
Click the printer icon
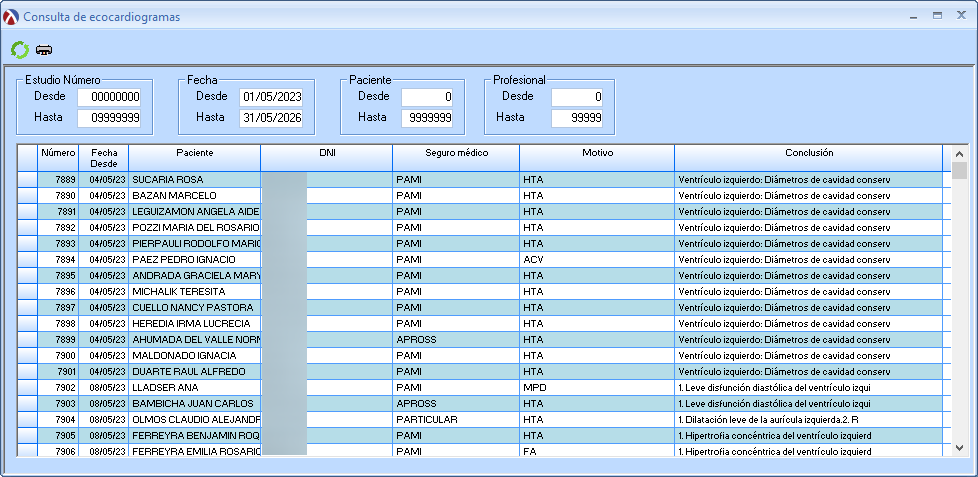44,51
